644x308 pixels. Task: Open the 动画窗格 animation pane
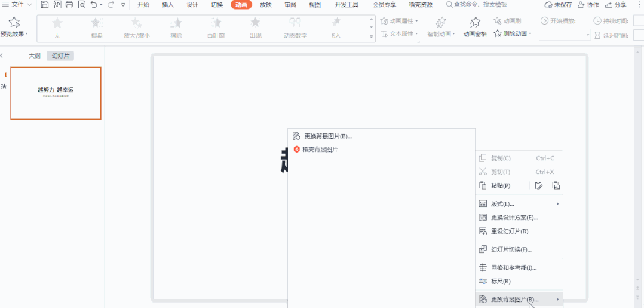coord(475,27)
